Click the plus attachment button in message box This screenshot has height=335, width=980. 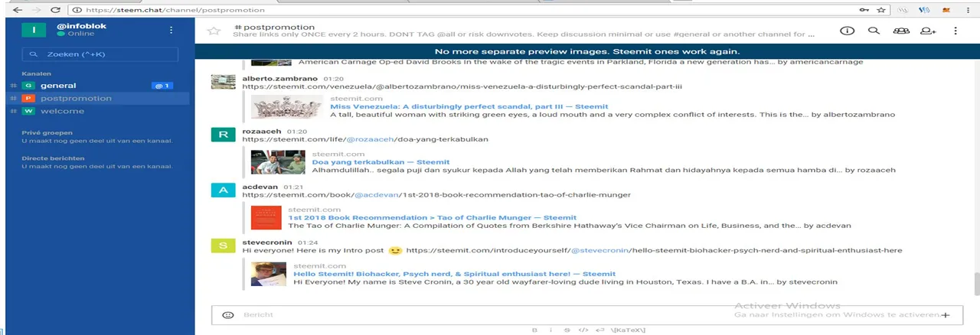[x=945, y=314]
